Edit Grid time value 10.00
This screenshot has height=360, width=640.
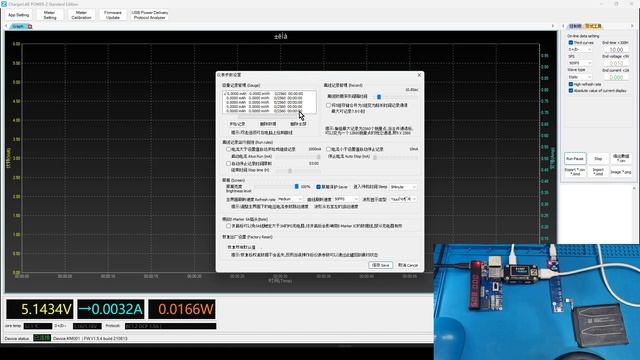tap(616, 49)
